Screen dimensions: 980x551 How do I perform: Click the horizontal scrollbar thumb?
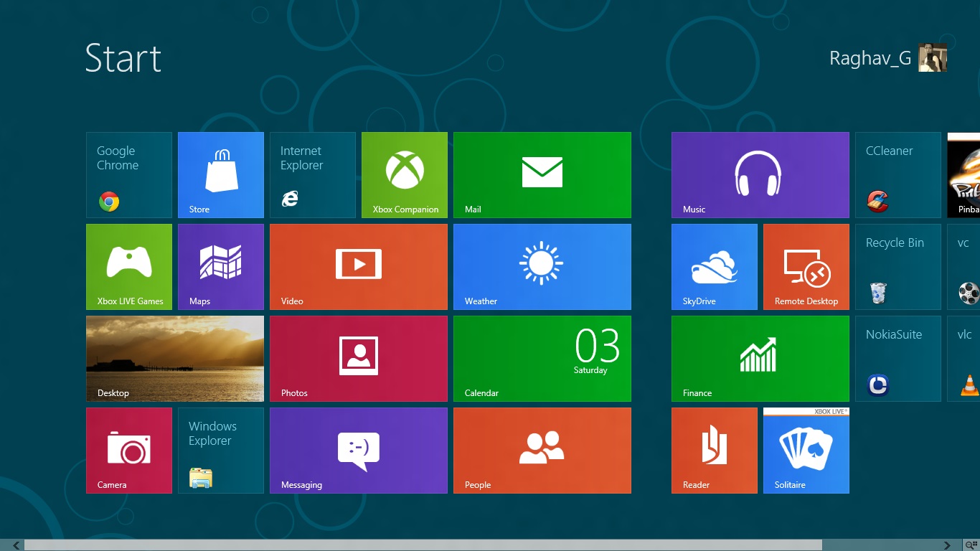pos(423,545)
